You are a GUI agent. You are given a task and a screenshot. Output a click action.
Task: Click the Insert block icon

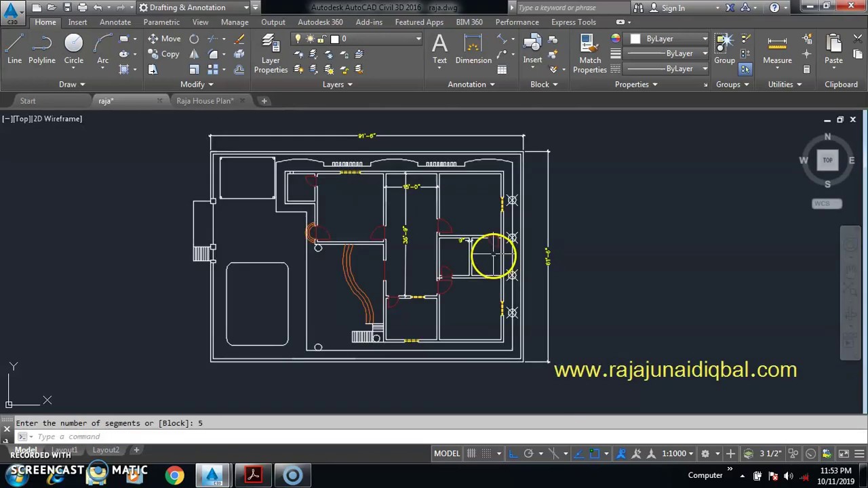click(x=532, y=49)
